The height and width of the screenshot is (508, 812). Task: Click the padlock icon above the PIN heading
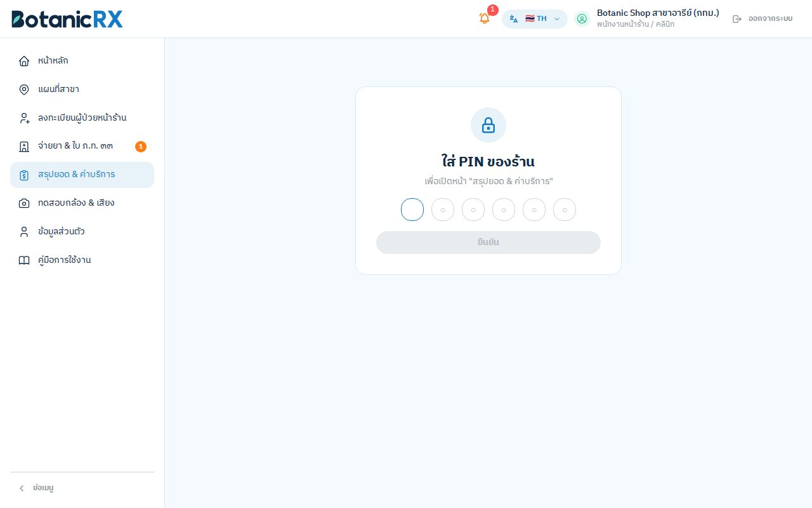pyautogui.click(x=488, y=125)
